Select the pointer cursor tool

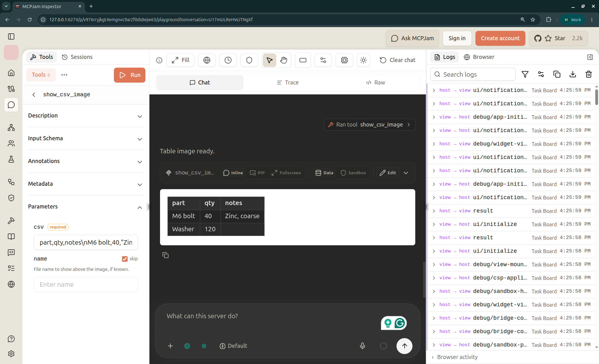(270, 60)
